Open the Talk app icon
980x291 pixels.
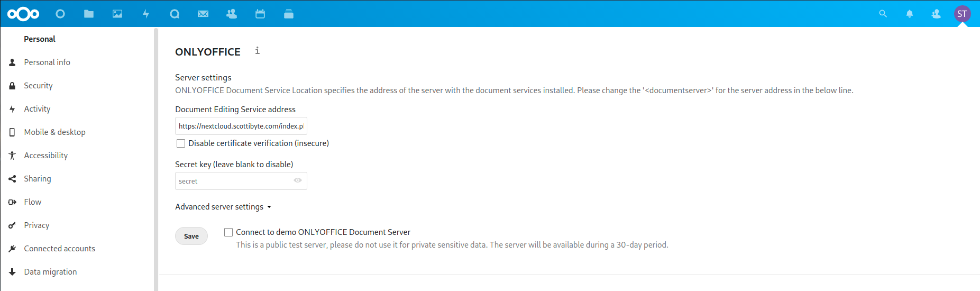(x=175, y=14)
